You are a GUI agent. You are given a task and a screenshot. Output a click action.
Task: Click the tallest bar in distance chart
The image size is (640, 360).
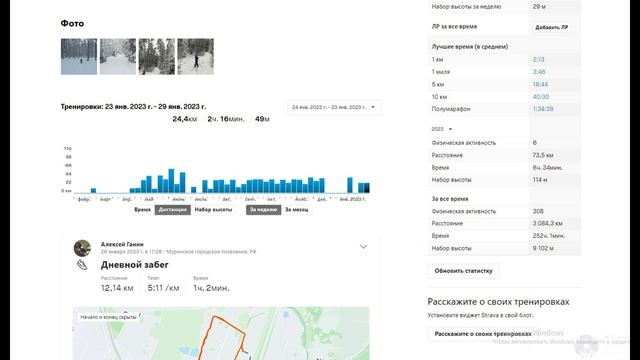coord(171,181)
